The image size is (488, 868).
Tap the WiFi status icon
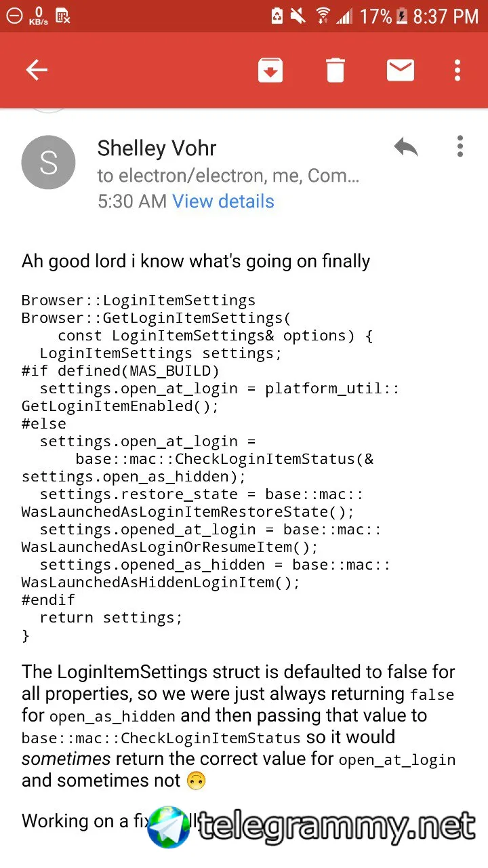323,16
